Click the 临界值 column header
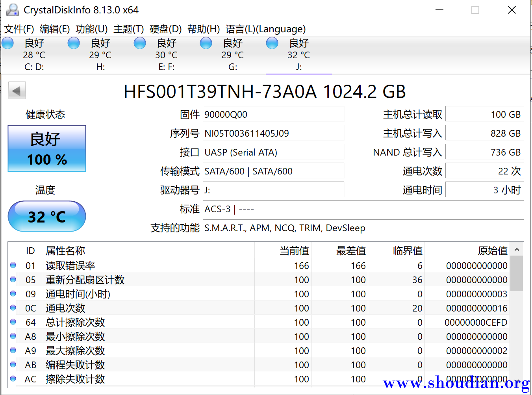This screenshot has width=532, height=395. tap(396, 250)
